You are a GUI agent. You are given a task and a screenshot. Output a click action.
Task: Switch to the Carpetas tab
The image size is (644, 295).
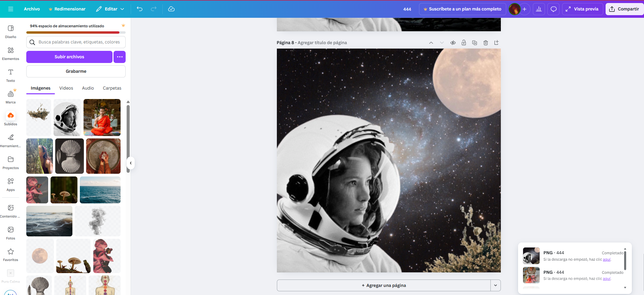[x=112, y=88]
